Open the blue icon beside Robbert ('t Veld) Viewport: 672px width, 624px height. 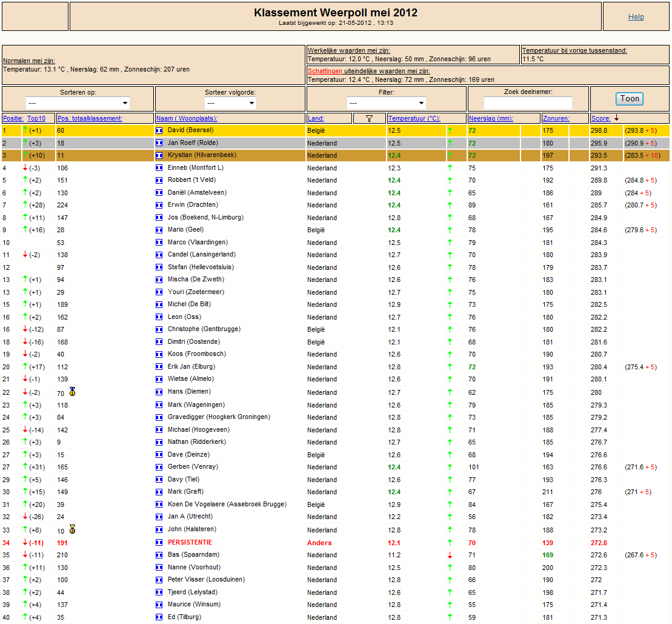[x=159, y=180]
